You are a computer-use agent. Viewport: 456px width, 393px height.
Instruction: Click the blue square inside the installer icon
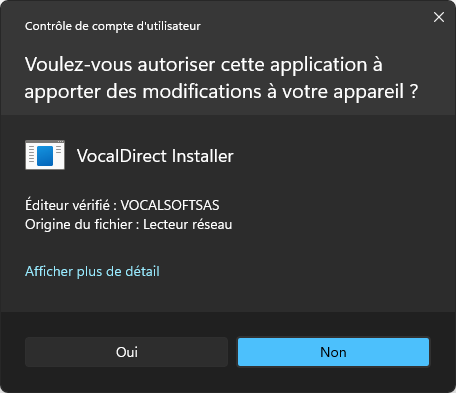tap(45, 156)
